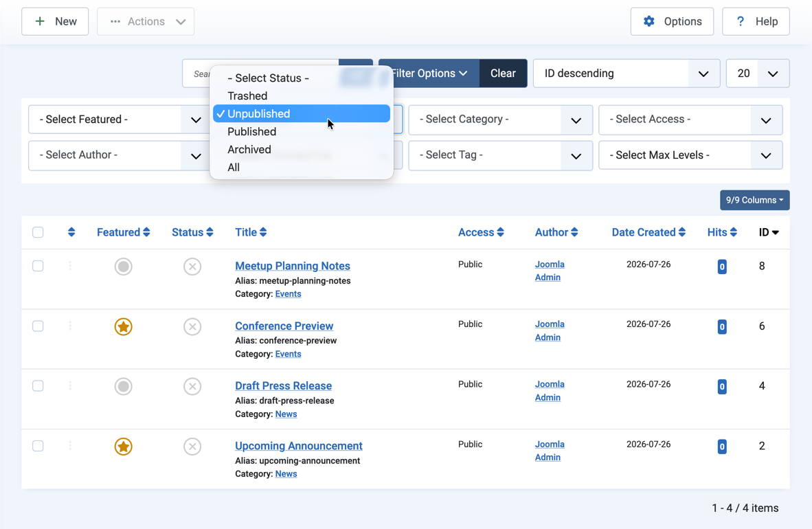Unfeature the Upcoming Announcement article
Screen dimensions: 812x529
tap(123, 446)
